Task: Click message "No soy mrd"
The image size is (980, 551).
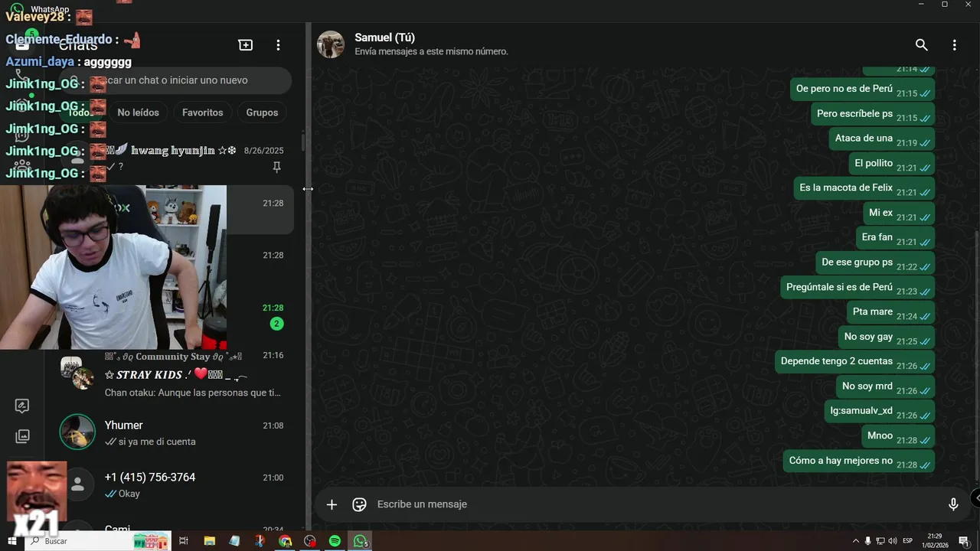Action: pyautogui.click(x=886, y=386)
